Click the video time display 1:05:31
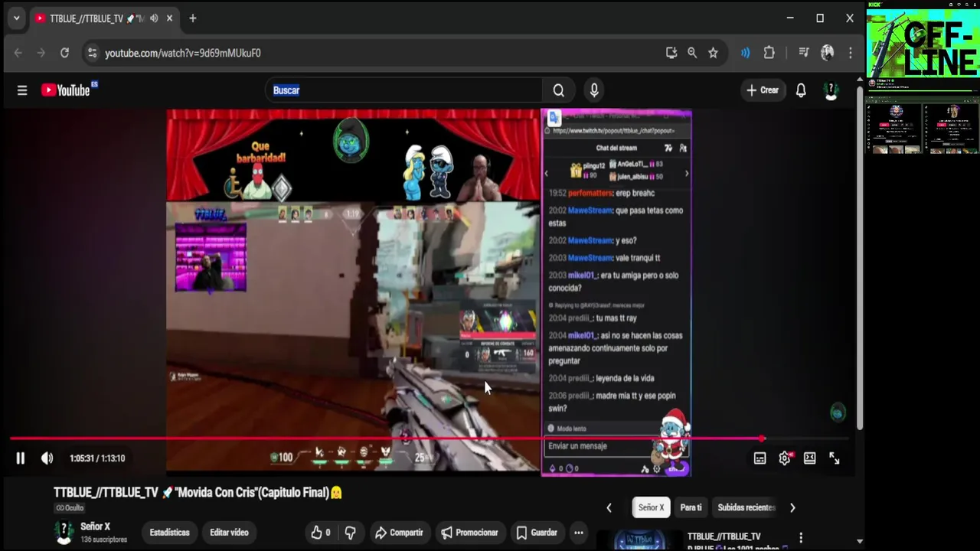The image size is (980, 551). pos(97,458)
